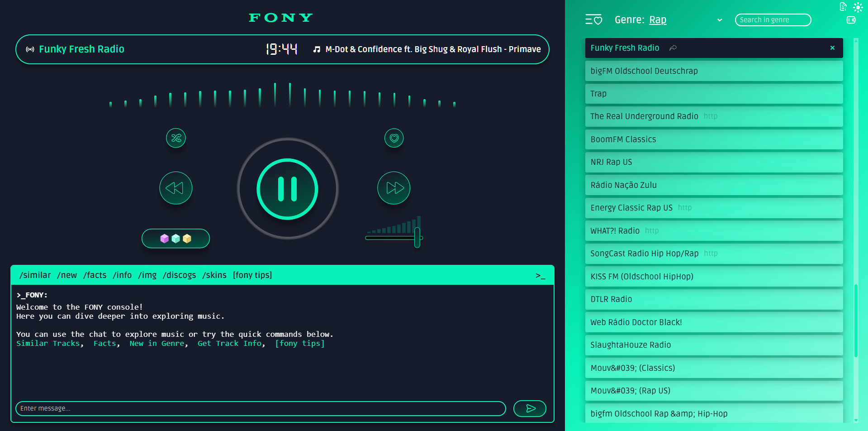
Task: Click the rewind previous station button
Action: pyautogui.click(x=175, y=188)
